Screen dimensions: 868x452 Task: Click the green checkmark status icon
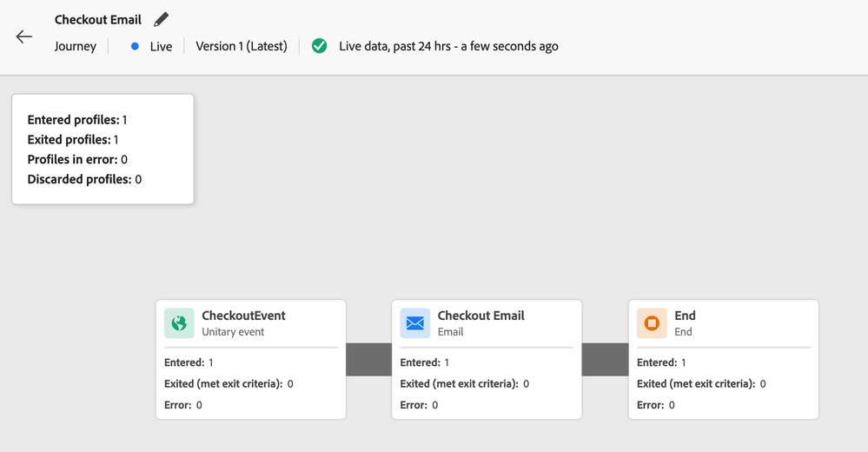coord(320,46)
